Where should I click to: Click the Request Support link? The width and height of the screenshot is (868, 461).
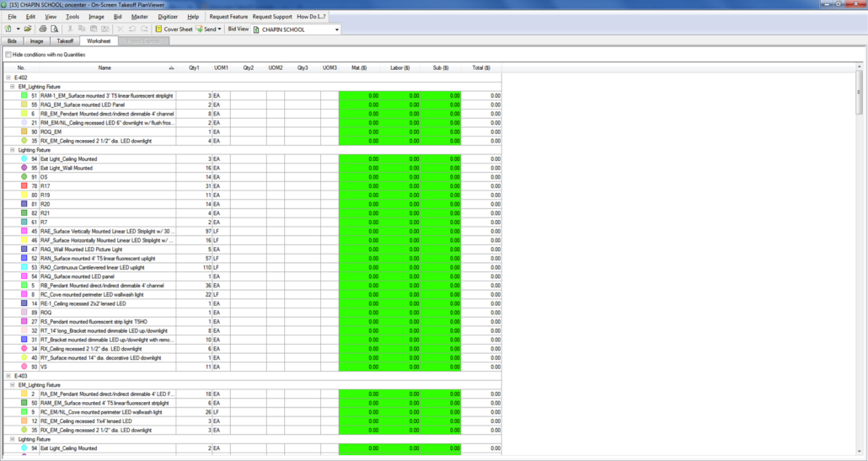click(272, 17)
